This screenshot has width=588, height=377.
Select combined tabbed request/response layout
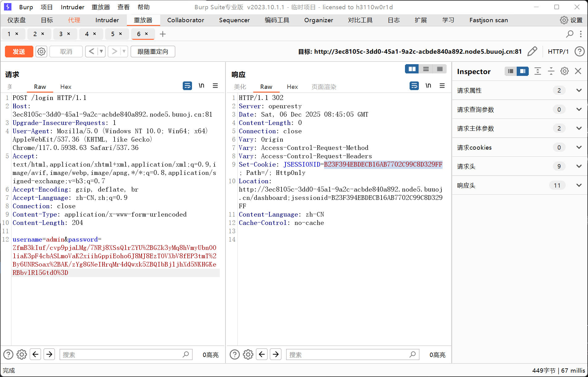(x=440, y=69)
